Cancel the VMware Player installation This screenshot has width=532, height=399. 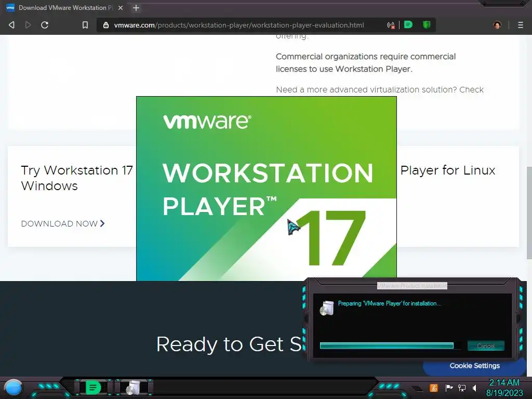coord(486,345)
